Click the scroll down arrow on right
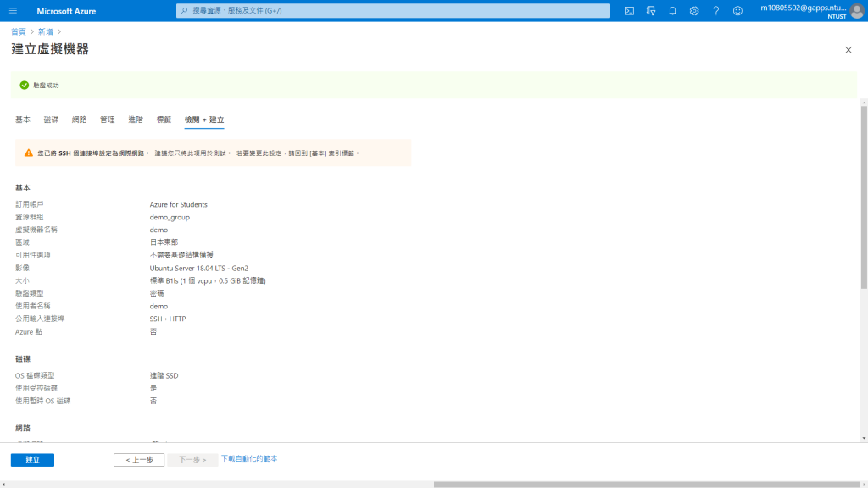This screenshot has width=868, height=488. pyautogui.click(x=864, y=438)
